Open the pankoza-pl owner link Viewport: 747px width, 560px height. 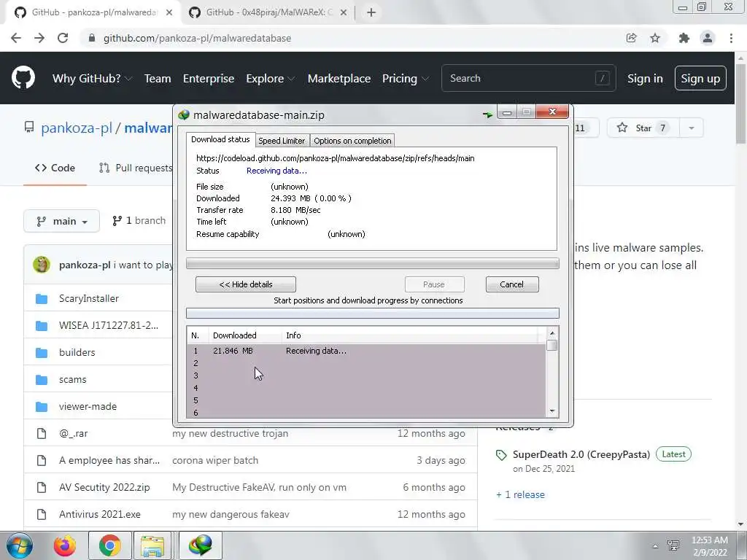pos(77,128)
